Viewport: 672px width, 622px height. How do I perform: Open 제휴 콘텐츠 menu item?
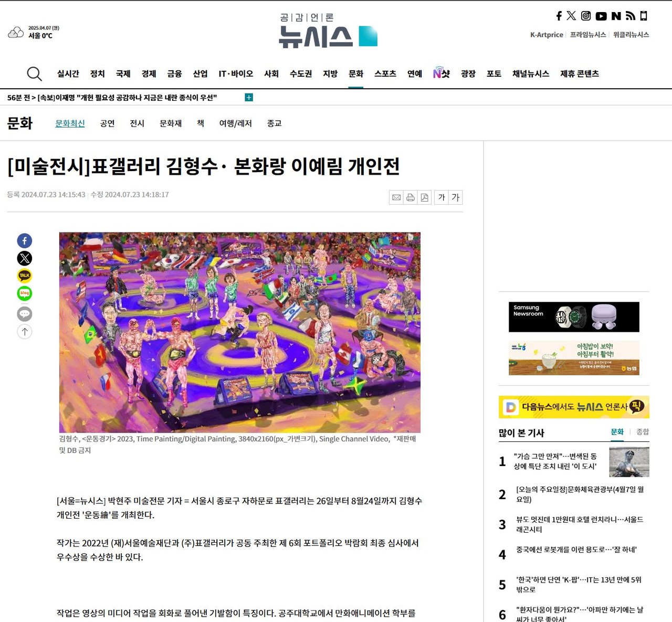coord(580,74)
